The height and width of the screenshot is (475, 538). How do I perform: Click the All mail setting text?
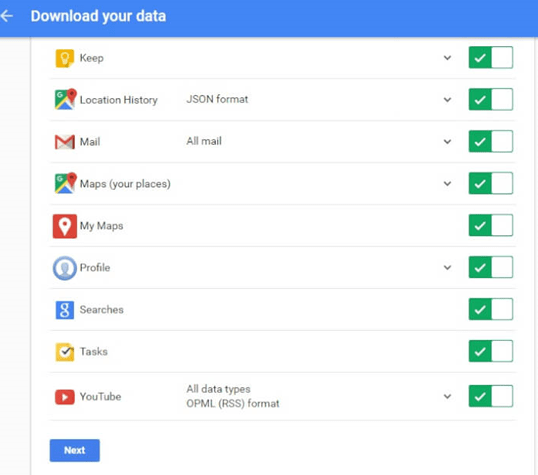coord(204,141)
